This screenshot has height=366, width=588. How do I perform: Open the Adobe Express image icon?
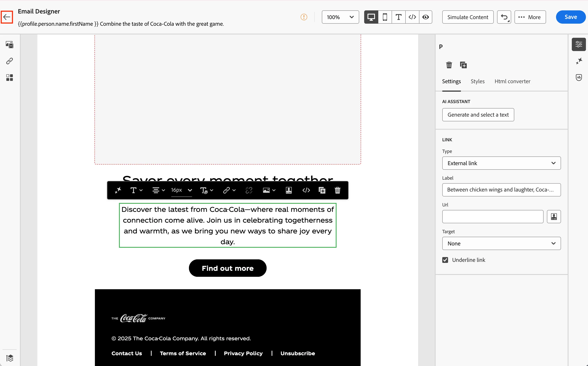click(x=579, y=77)
